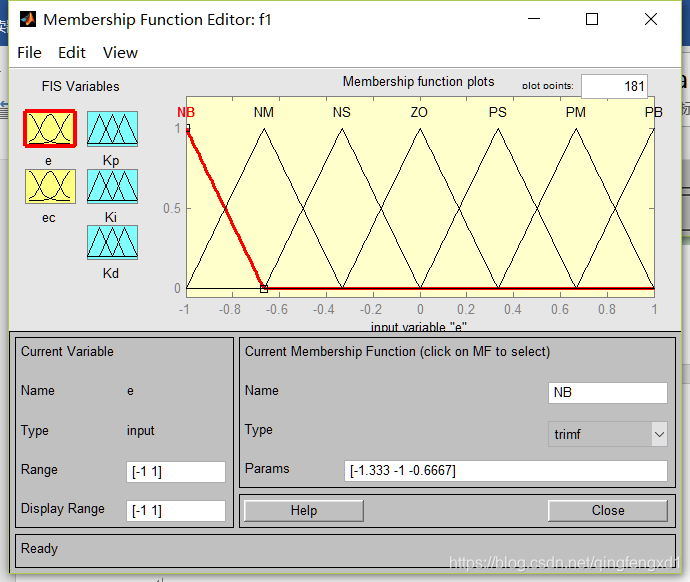Select the input variable e icon
The width and height of the screenshot is (690, 582).
point(50,128)
